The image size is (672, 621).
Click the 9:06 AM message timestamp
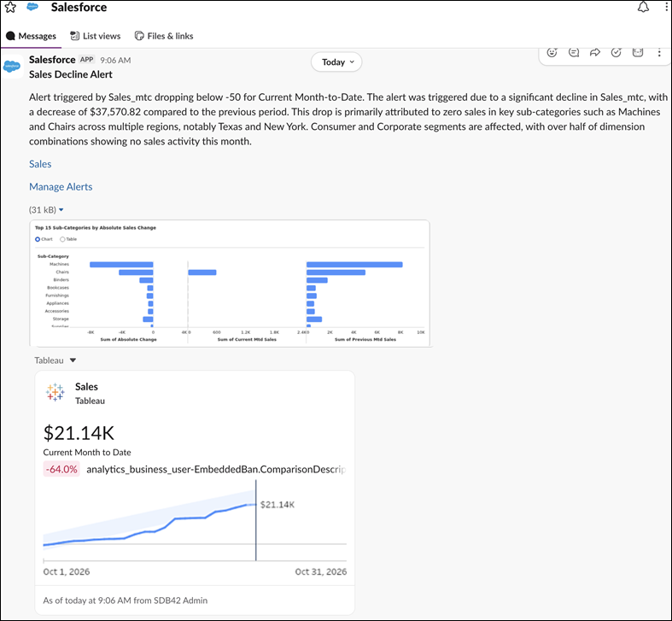115,61
